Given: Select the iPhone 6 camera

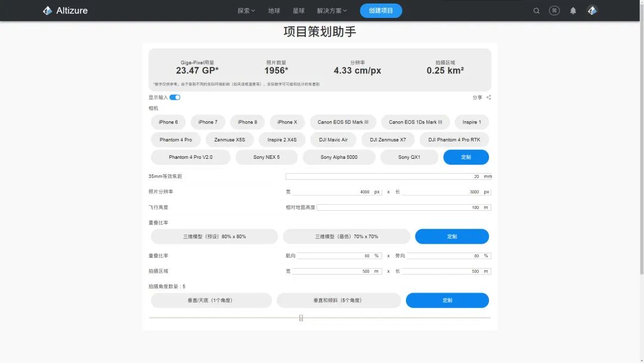Looking at the screenshot, I should pyautogui.click(x=168, y=122).
